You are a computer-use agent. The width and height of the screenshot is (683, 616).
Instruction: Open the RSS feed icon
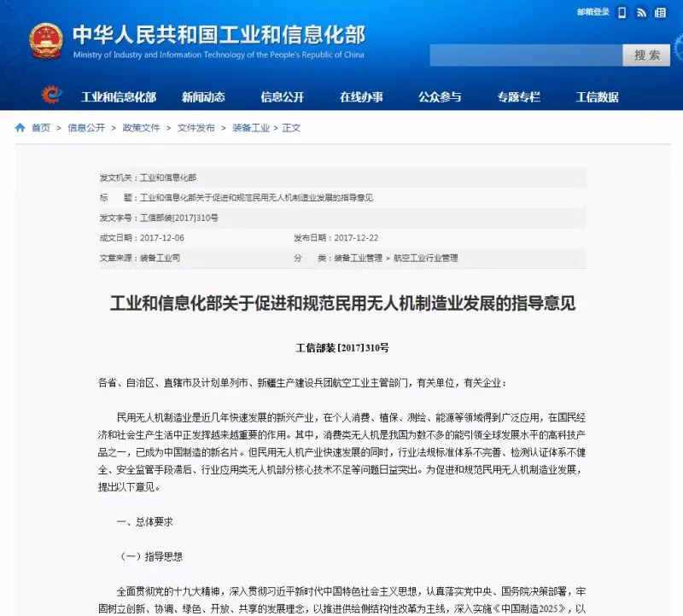[x=641, y=13]
